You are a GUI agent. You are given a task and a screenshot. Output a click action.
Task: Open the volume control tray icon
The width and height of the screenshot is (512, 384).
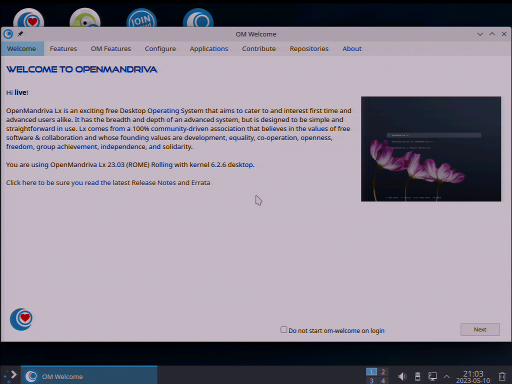click(x=402, y=376)
